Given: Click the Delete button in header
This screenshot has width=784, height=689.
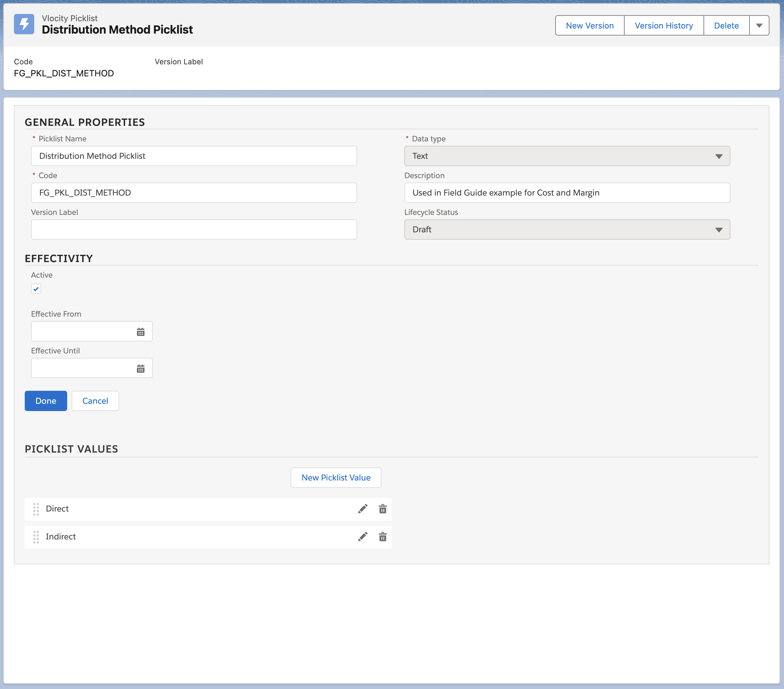Looking at the screenshot, I should pyautogui.click(x=726, y=26).
